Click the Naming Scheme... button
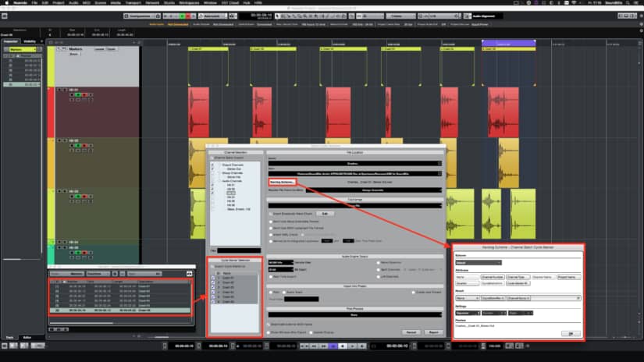 click(282, 182)
